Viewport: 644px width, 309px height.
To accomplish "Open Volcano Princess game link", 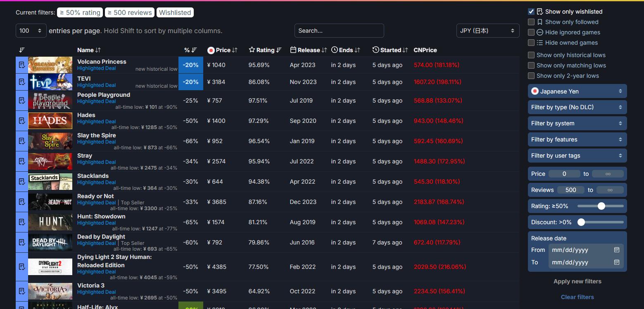I will [x=102, y=62].
